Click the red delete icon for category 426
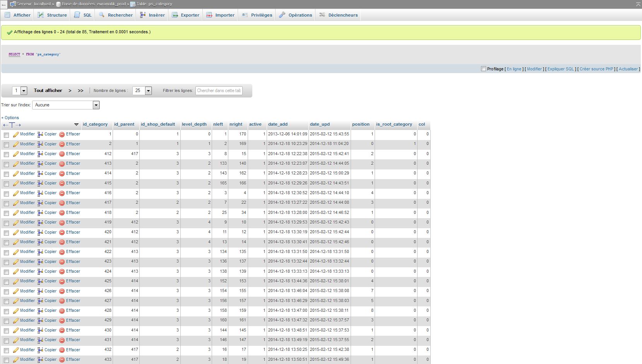Screen dimensions: 642x364 click(x=62, y=291)
